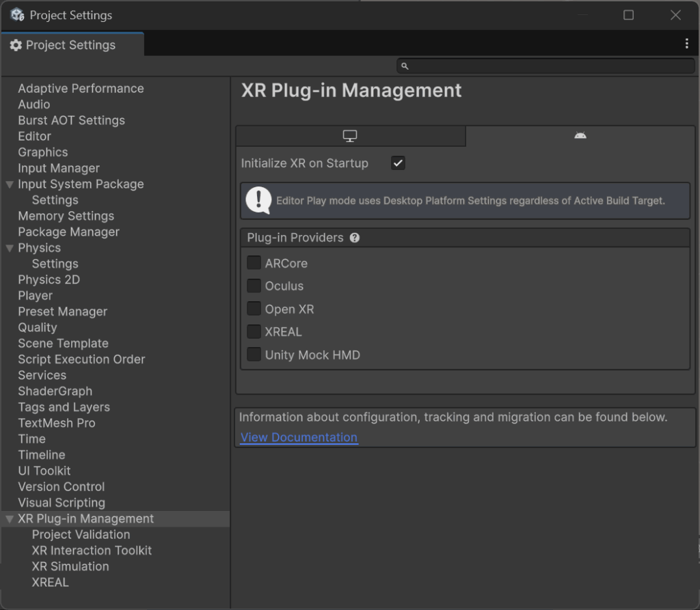Click the info warning icon in notice box
The width and height of the screenshot is (700, 610).
coord(258,200)
